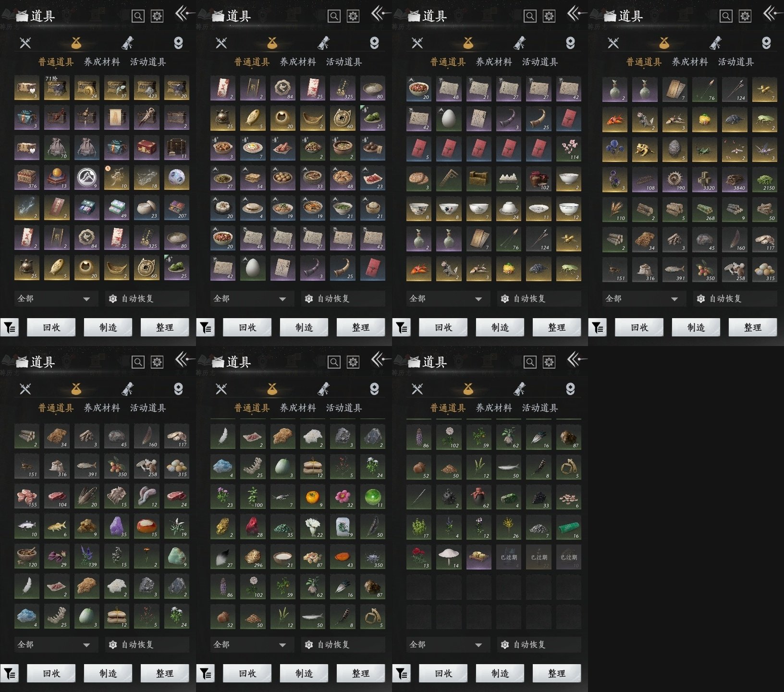784x692 pixels.
Task: Click the red octopus item showing 62
Action: tap(478, 496)
